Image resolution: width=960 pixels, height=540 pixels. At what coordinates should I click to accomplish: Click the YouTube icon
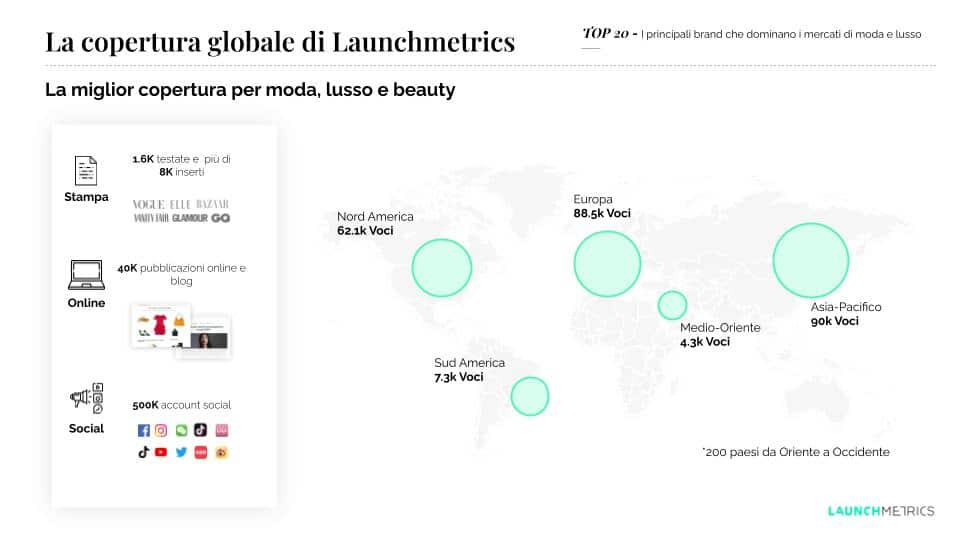point(161,452)
